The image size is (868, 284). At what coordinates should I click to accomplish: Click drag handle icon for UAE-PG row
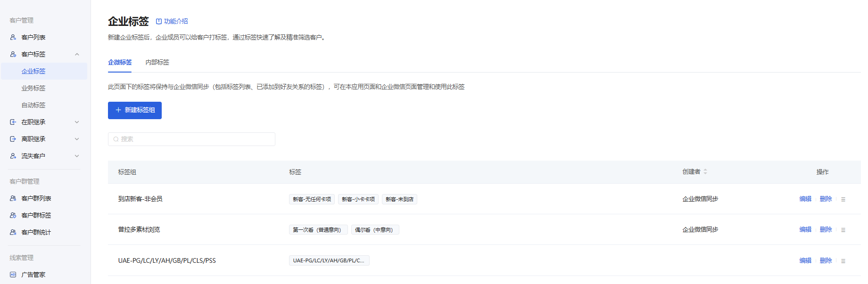[843, 261]
